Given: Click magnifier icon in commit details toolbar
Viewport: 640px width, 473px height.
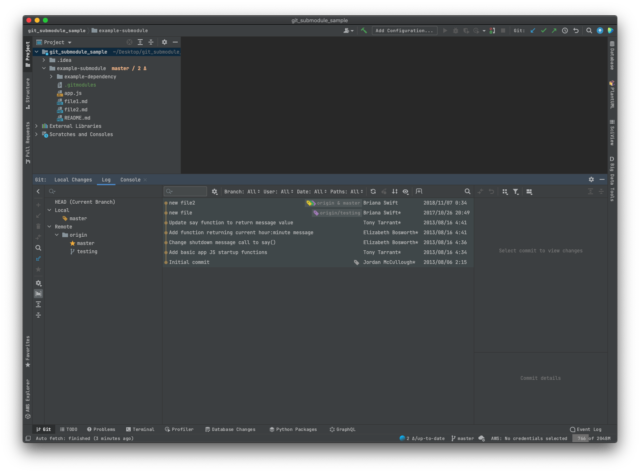Looking at the screenshot, I should [x=467, y=191].
